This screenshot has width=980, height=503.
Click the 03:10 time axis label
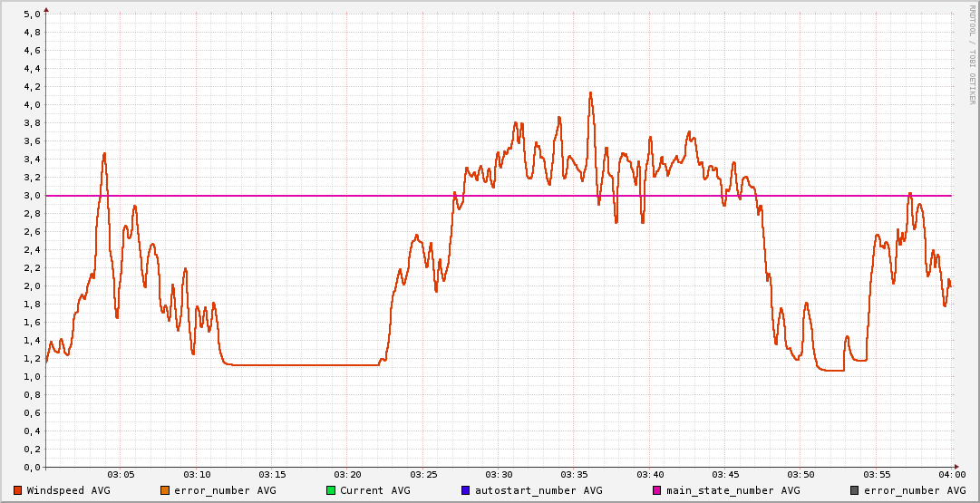(196, 476)
